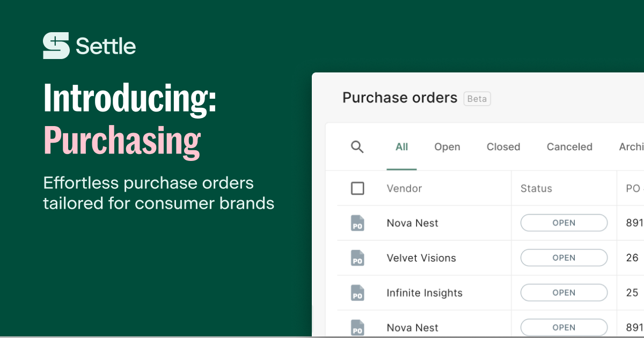This screenshot has width=644, height=338.
Task: Open the Infinite Insights vendor row
Action: [x=425, y=293]
